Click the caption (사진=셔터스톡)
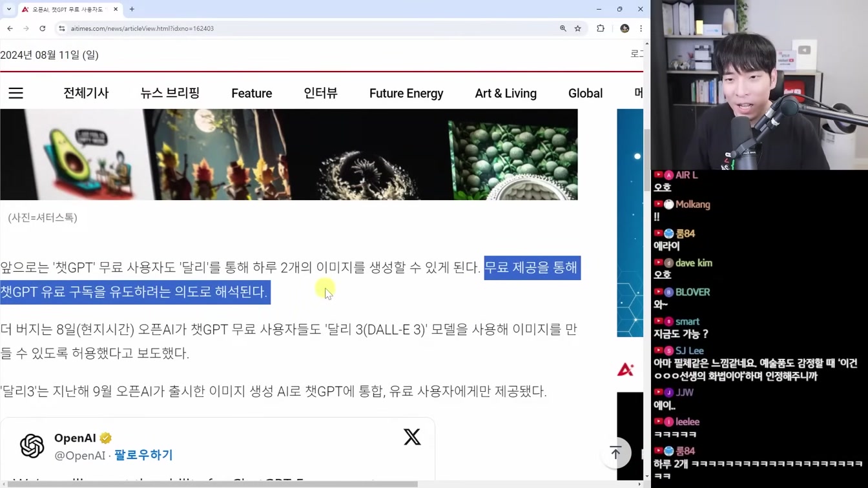The width and height of the screenshot is (868, 488). (43, 218)
